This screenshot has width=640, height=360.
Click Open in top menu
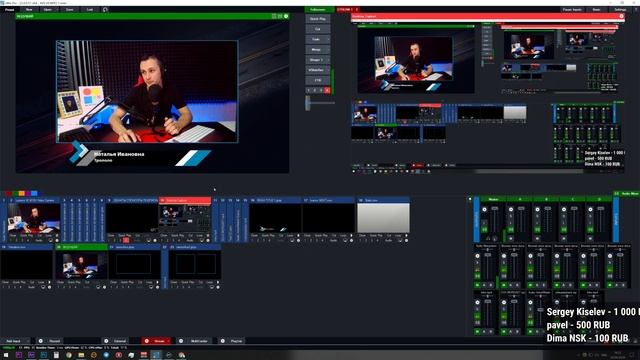tap(48, 9)
